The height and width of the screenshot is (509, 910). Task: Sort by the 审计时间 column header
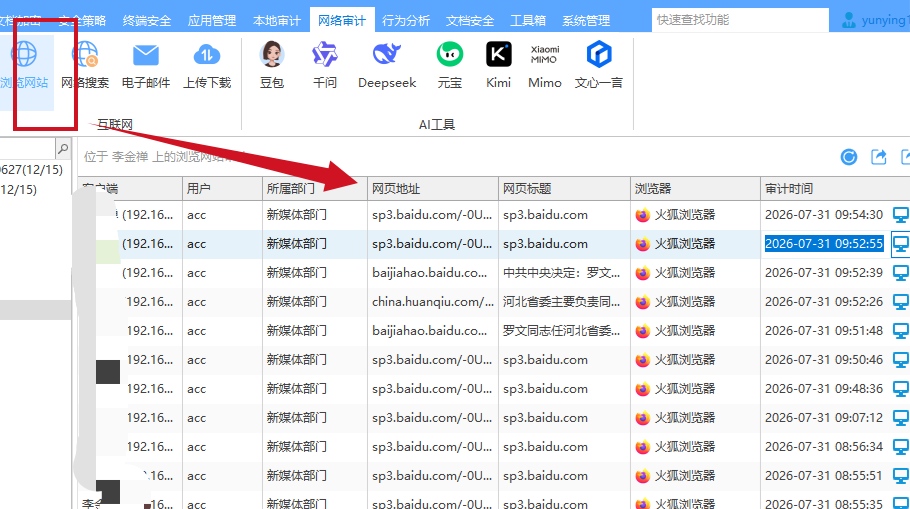pyautogui.click(x=835, y=189)
